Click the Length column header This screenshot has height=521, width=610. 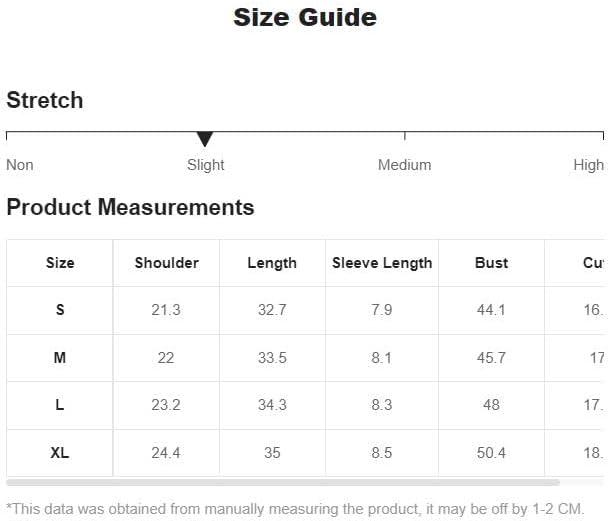(x=272, y=263)
